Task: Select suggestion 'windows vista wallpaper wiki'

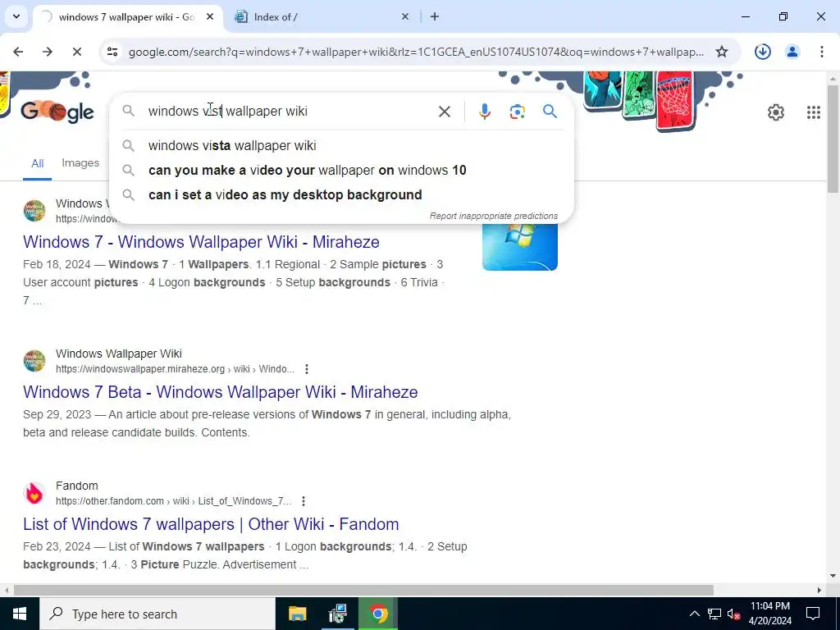Action: (x=340, y=146)
